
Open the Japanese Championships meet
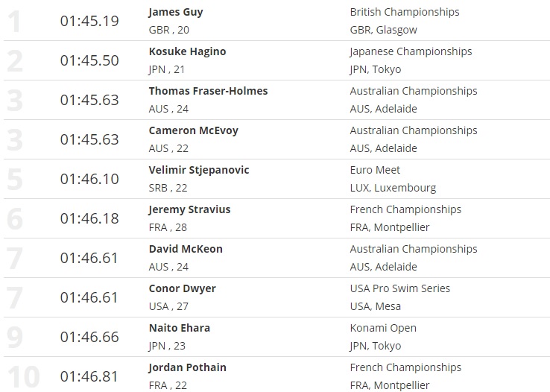click(x=411, y=51)
